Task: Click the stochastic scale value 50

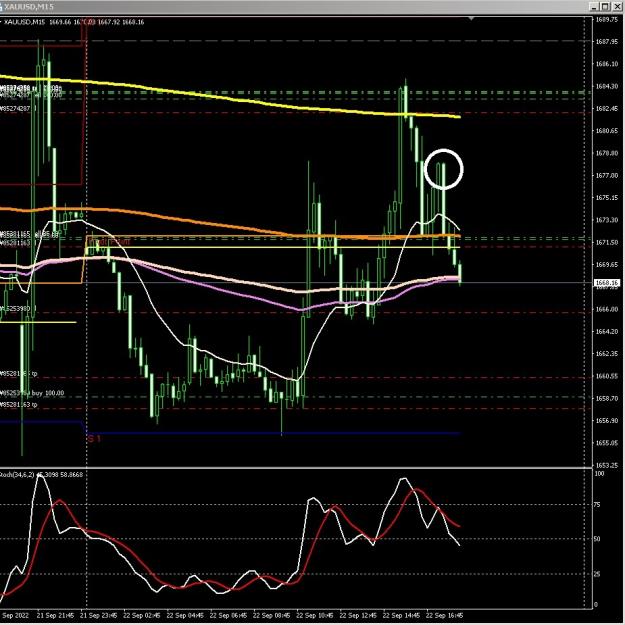Action: [597, 539]
